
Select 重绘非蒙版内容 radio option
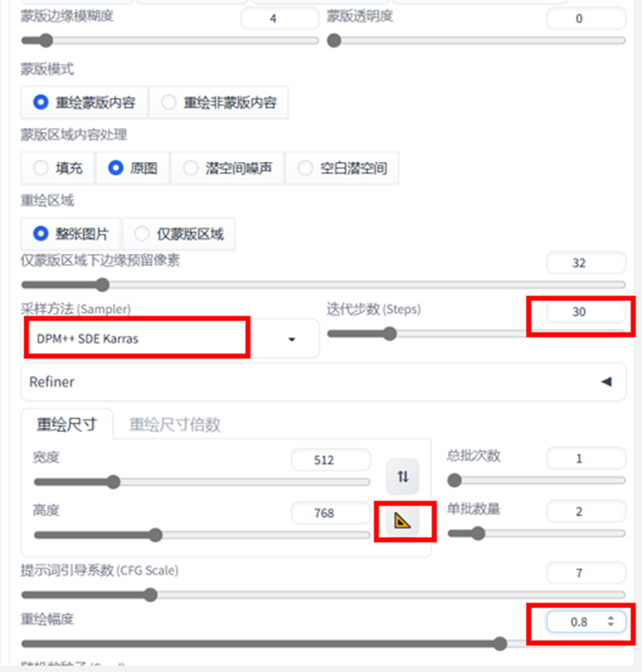coord(218,102)
